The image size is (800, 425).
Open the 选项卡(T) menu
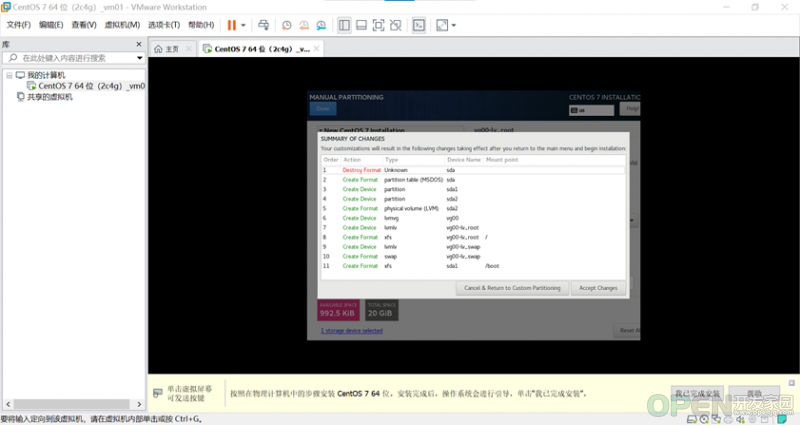click(x=164, y=24)
